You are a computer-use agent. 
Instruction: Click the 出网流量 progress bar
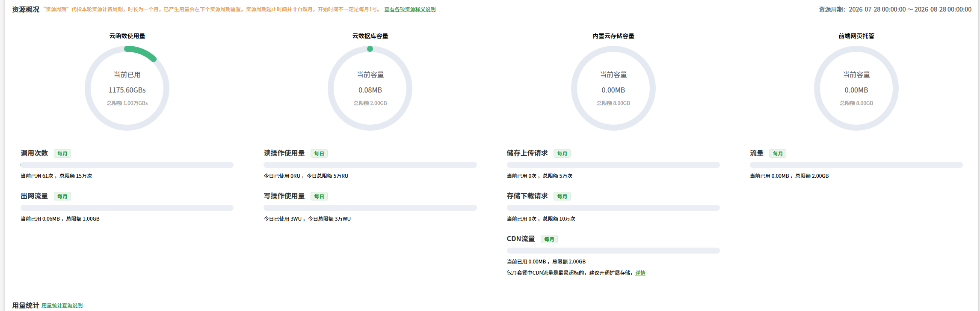point(127,208)
